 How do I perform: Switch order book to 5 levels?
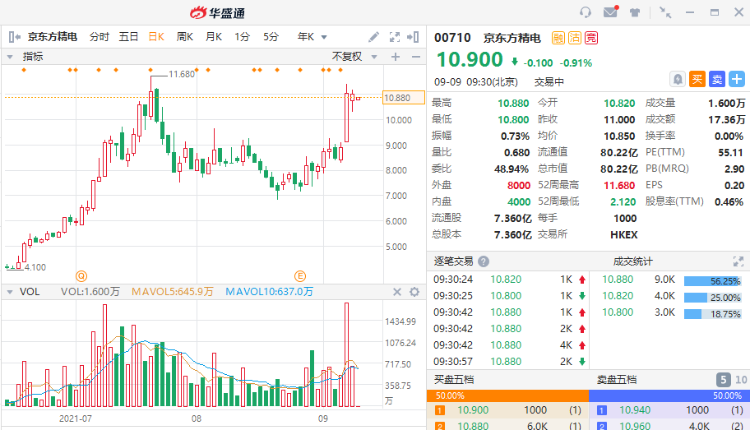(723, 380)
